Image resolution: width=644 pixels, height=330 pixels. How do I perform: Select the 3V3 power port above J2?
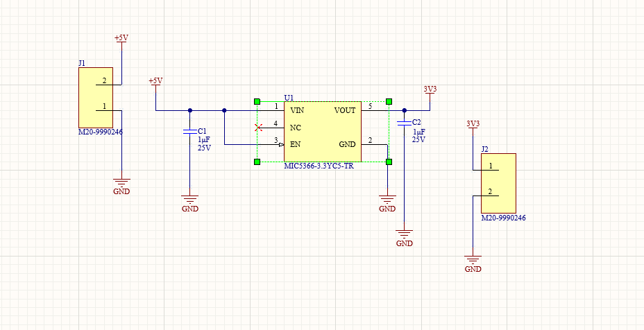473,125
